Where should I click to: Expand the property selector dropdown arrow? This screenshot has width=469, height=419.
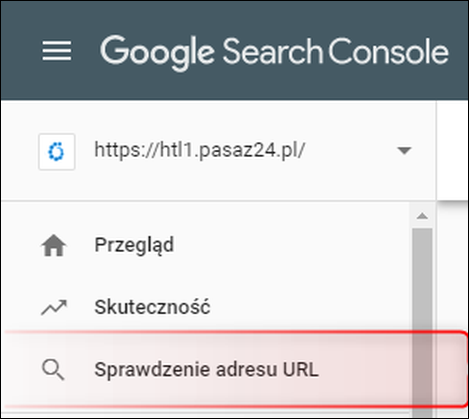[x=404, y=151]
